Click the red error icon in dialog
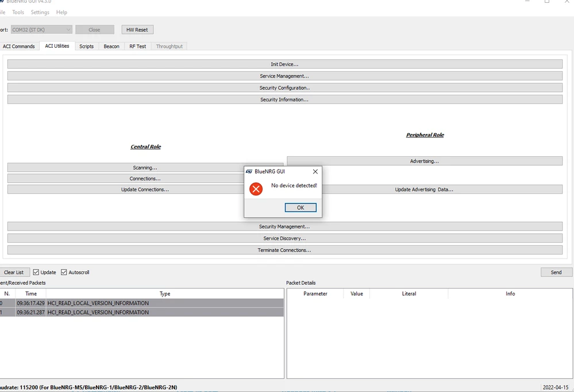The height and width of the screenshot is (392, 574). click(256, 189)
